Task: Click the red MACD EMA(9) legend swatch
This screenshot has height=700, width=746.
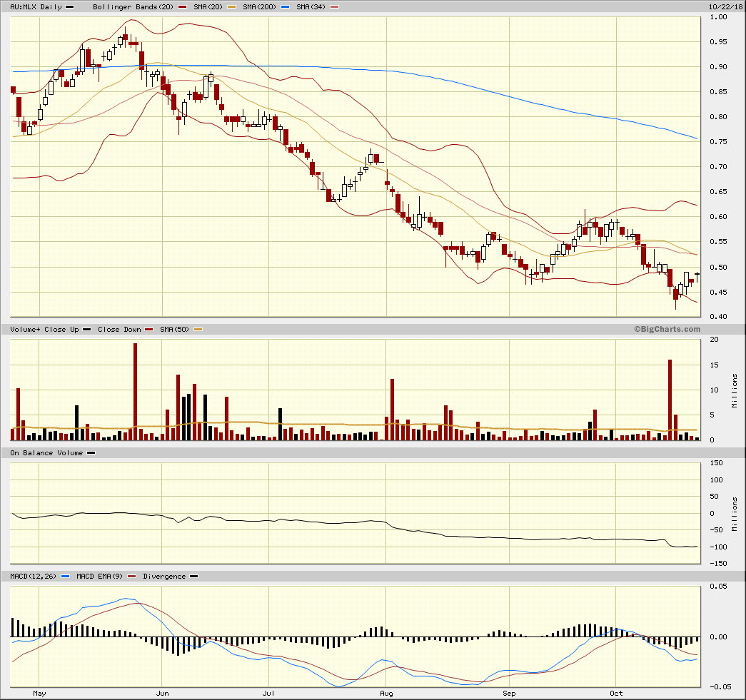Action: pyautogui.click(x=132, y=577)
